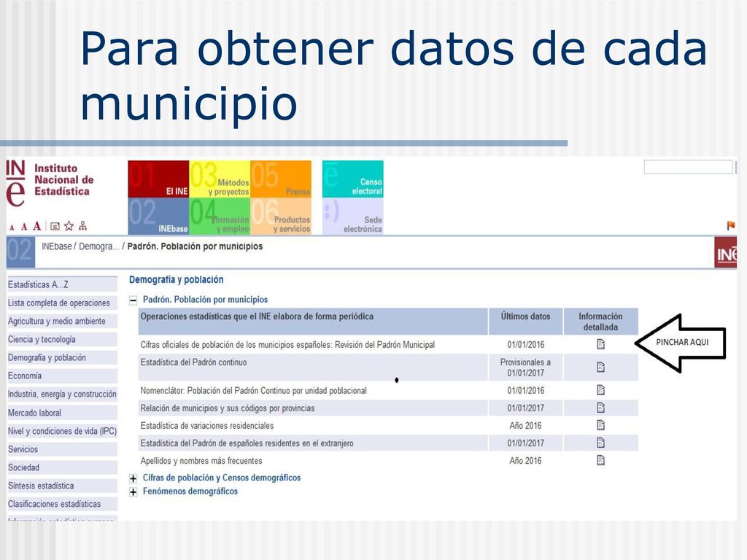Click the orange flag icon at right
Screen dimensions: 747x560
coord(731,226)
